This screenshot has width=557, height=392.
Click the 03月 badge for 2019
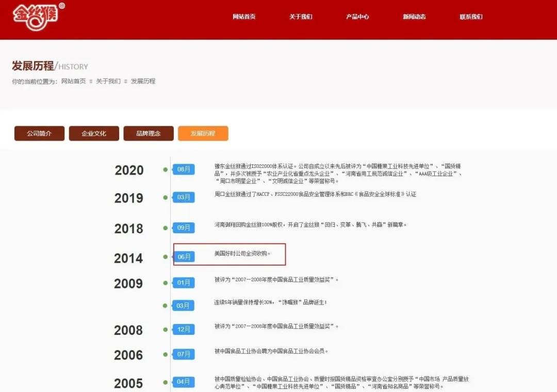click(x=183, y=197)
